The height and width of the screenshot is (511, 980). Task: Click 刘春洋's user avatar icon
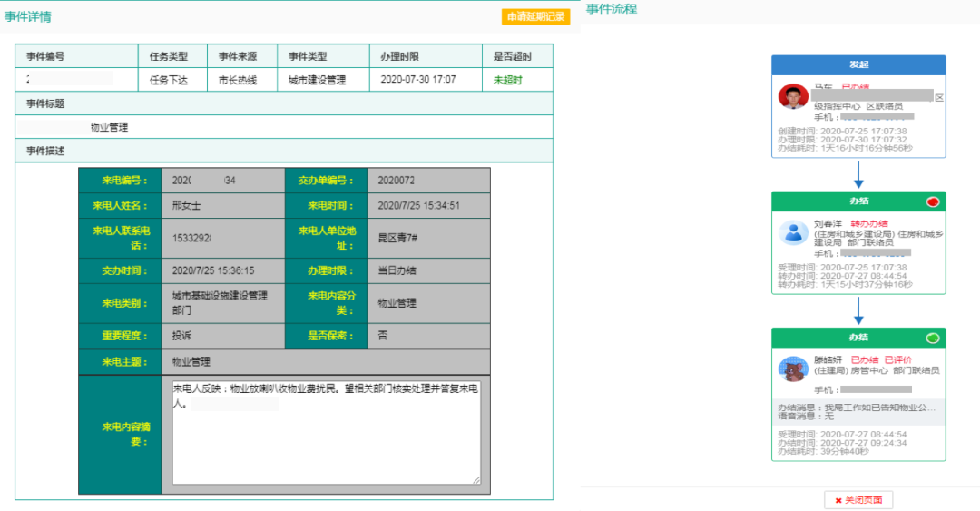point(793,232)
